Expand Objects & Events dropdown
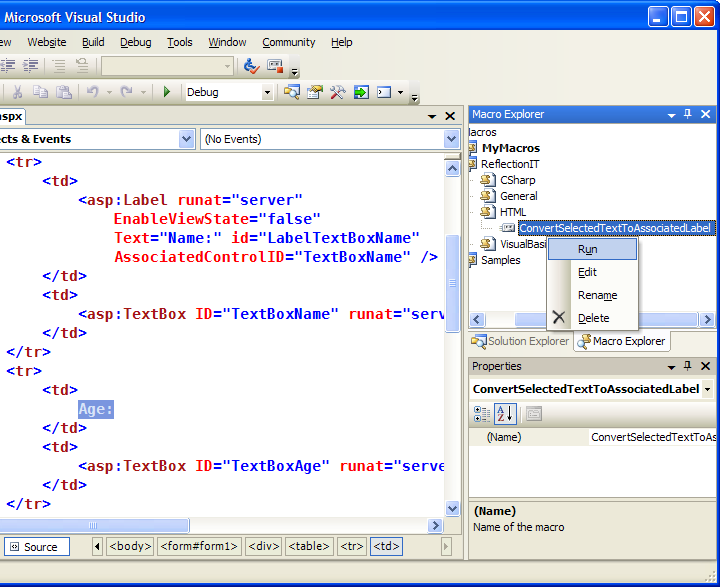 coord(186,139)
